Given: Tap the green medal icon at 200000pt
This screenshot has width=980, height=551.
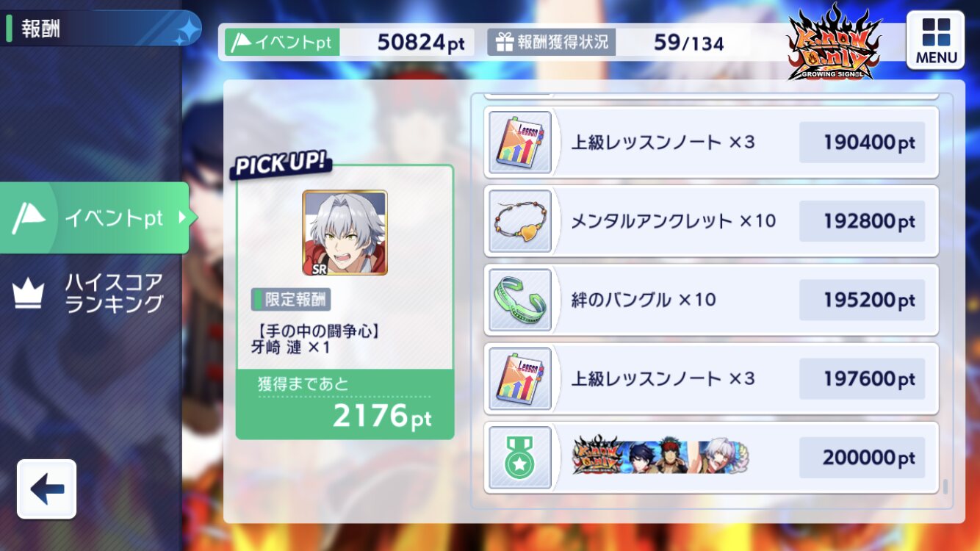Looking at the screenshot, I should pyautogui.click(x=520, y=457).
